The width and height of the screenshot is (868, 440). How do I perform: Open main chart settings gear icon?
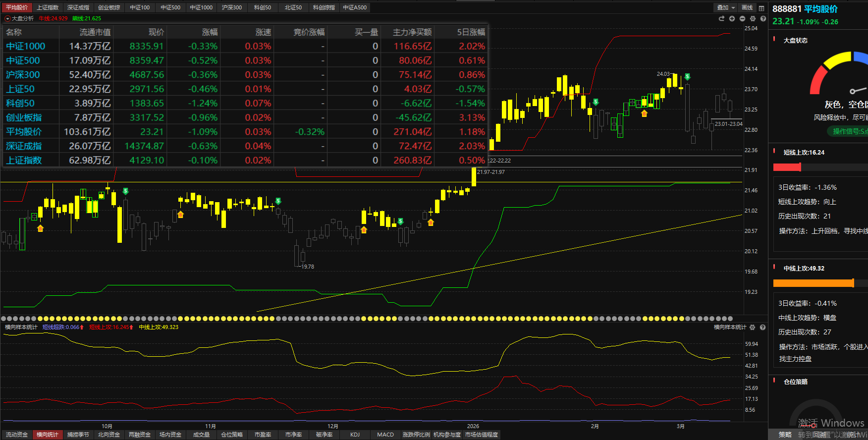753,18
